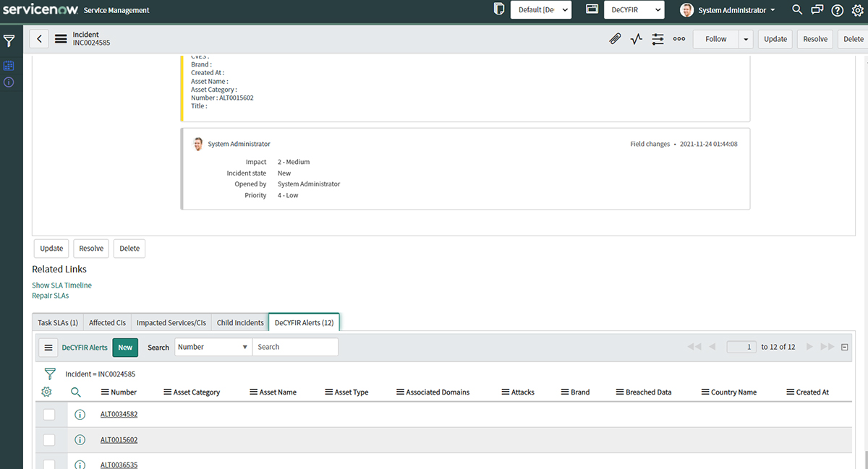Click the personalize form sliders icon

pos(658,39)
